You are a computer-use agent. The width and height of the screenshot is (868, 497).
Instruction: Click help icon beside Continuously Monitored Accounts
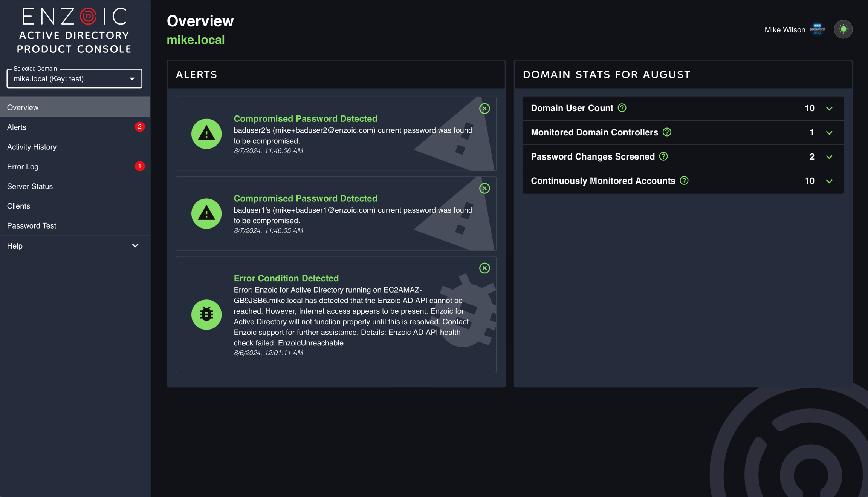[684, 181]
